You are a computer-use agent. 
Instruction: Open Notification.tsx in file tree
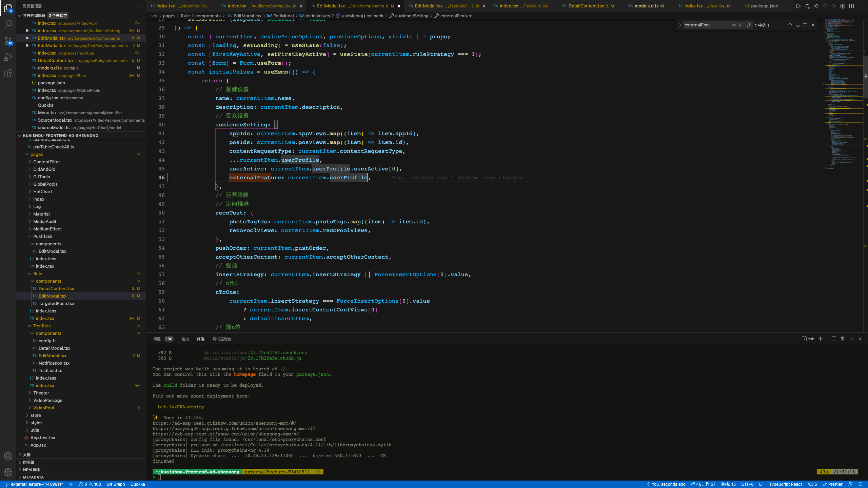(54, 363)
